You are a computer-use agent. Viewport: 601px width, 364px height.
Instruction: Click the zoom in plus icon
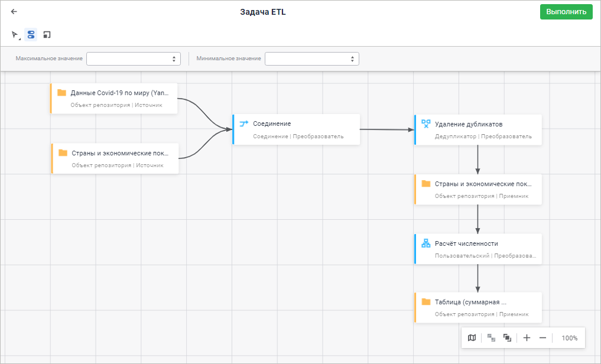527,338
